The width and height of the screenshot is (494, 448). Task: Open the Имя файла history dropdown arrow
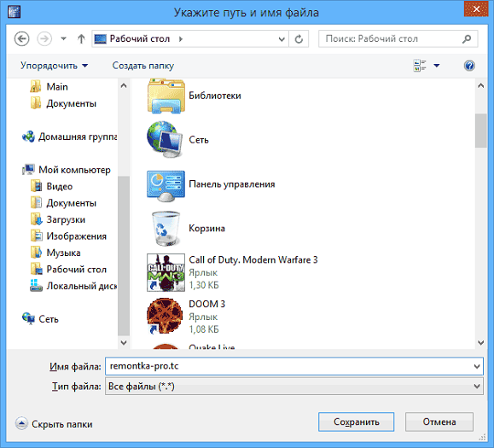[x=477, y=366]
